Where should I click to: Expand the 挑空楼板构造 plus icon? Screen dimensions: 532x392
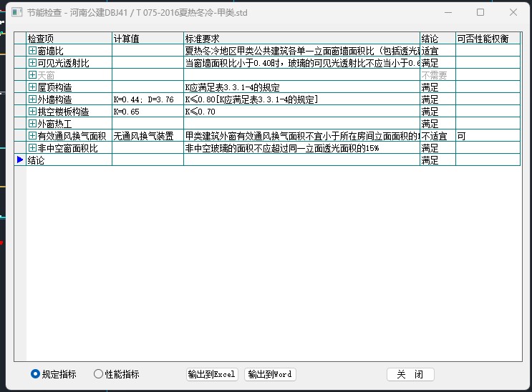coord(32,112)
